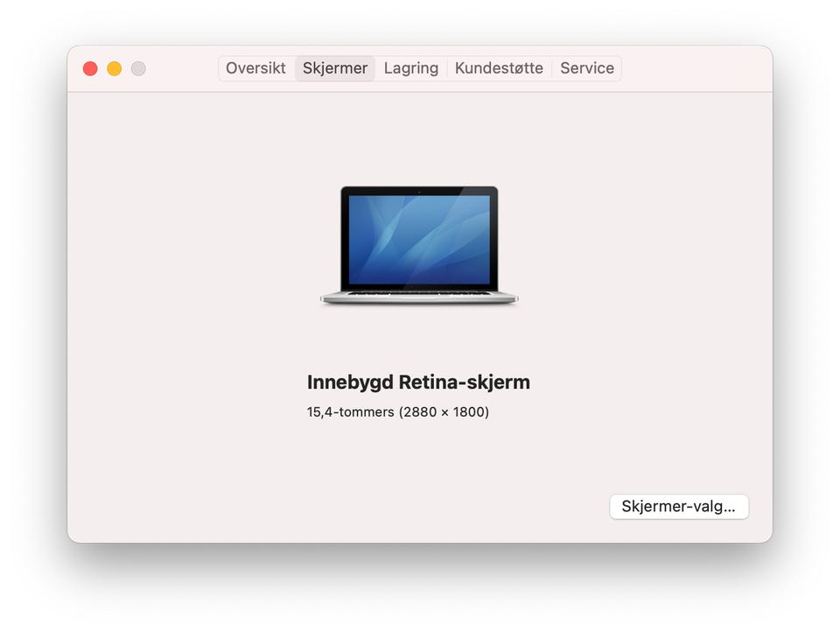
Task: Click the blue wallpaper on laptop display
Action: click(419, 240)
